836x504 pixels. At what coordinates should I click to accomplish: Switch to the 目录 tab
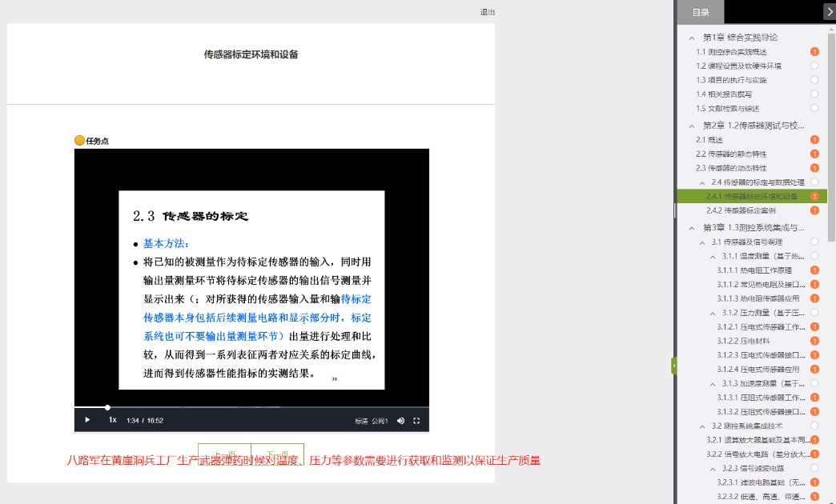[x=701, y=11]
